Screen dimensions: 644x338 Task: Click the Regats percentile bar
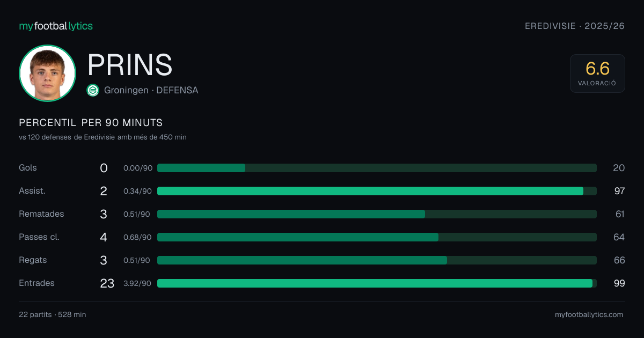(x=377, y=260)
